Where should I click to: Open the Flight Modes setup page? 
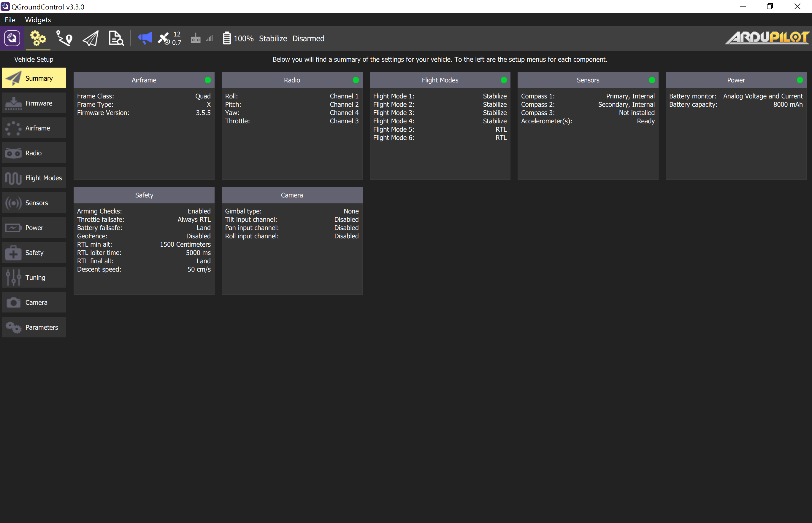34,178
